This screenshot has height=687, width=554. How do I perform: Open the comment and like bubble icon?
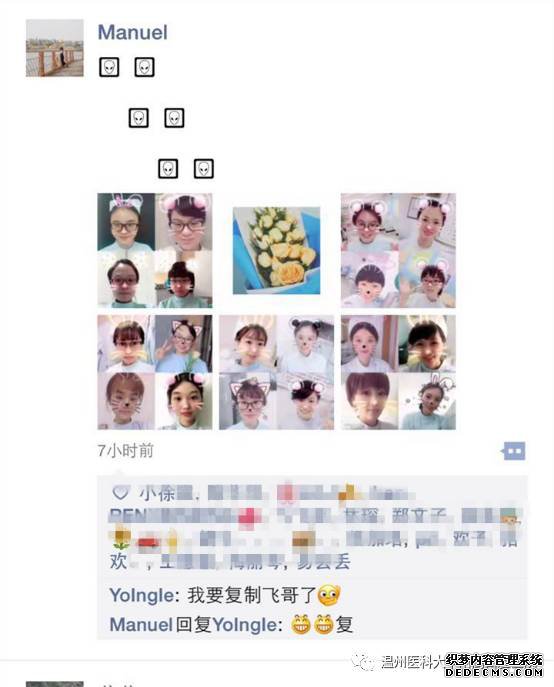514,451
